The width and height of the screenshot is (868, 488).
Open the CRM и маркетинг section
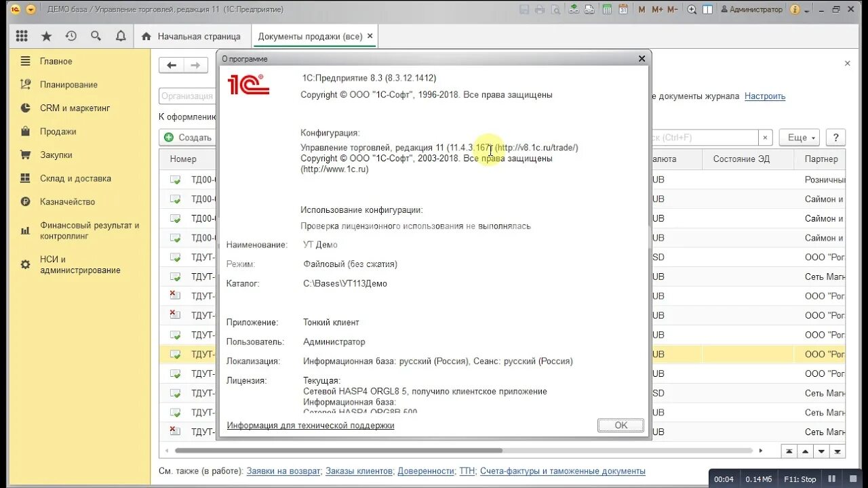75,108
